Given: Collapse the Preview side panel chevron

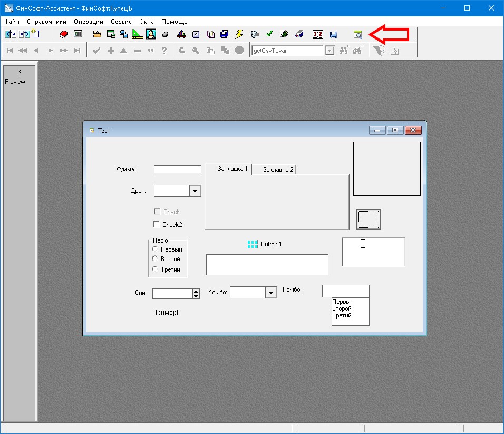Looking at the screenshot, I should 20,71.
